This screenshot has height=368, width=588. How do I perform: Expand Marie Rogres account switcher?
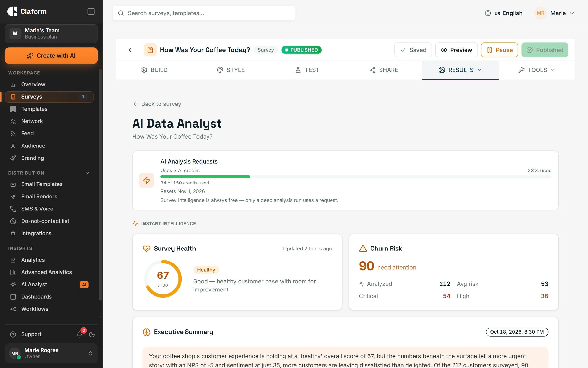[51, 353]
